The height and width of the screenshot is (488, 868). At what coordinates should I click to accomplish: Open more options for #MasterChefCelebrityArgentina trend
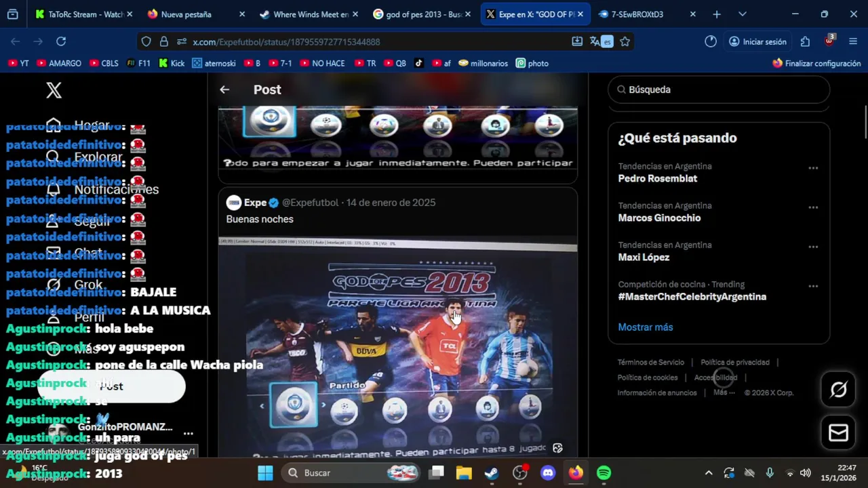click(x=813, y=286)
